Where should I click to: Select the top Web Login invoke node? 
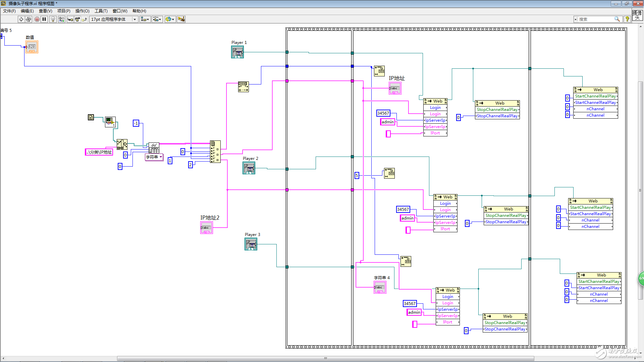[435, 117]
